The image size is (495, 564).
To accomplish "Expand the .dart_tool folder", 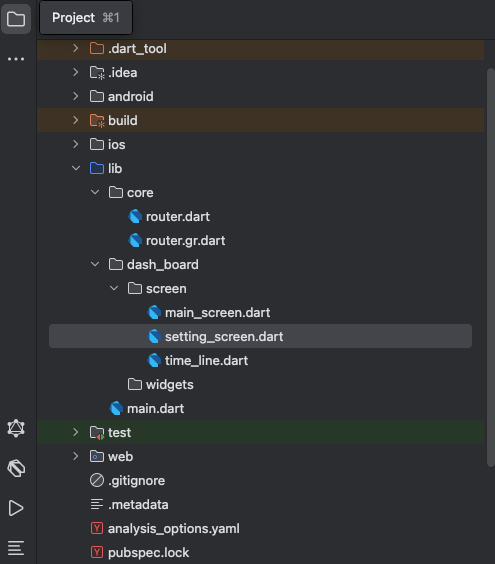I will (76, 48).
